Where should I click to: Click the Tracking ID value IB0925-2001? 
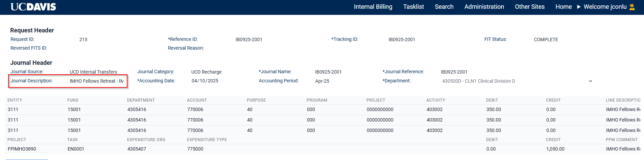402,39
